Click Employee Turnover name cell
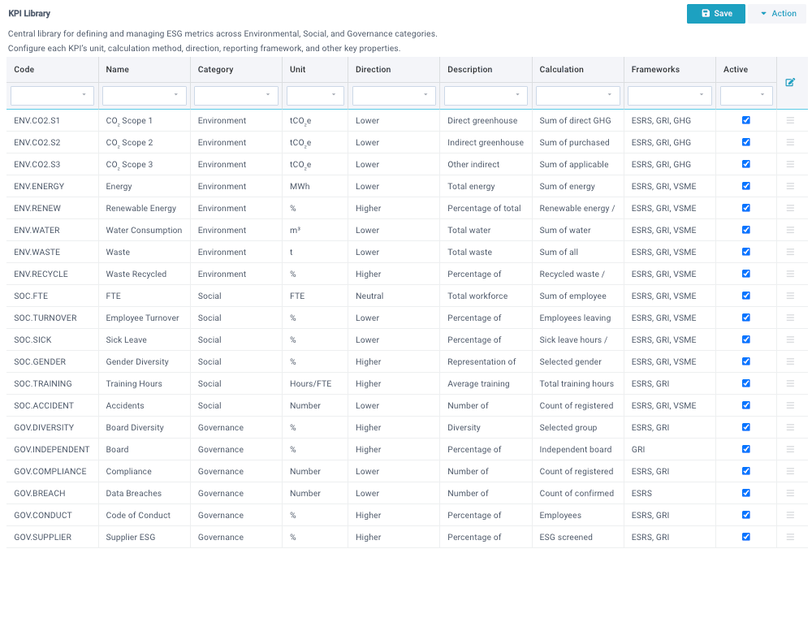 click(144, 318)
